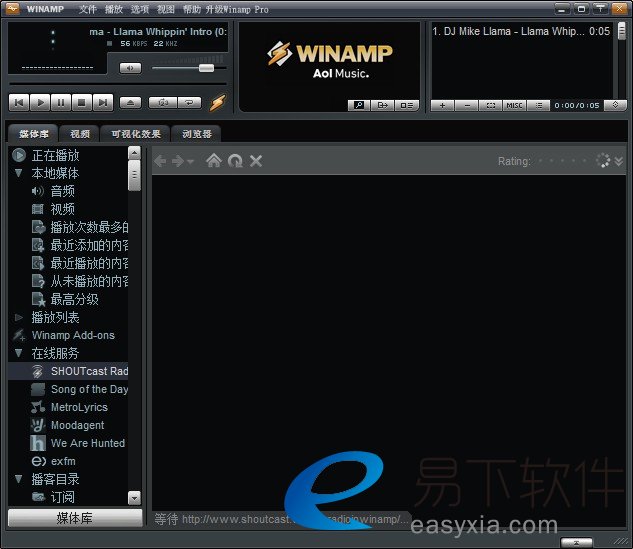Skip to next track button

(x=103, y=103)
